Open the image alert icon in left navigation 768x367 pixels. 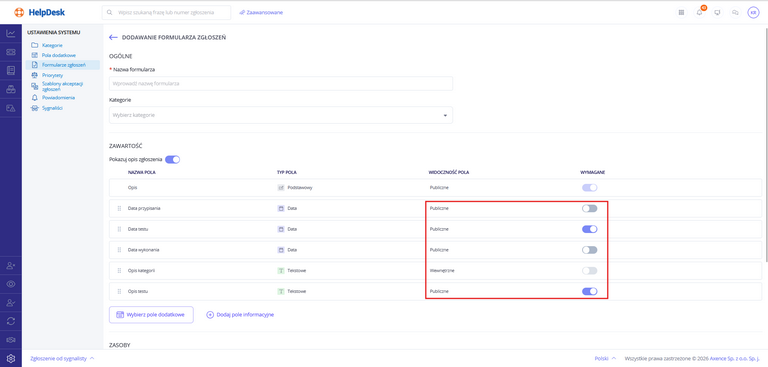tap(11, 108)
